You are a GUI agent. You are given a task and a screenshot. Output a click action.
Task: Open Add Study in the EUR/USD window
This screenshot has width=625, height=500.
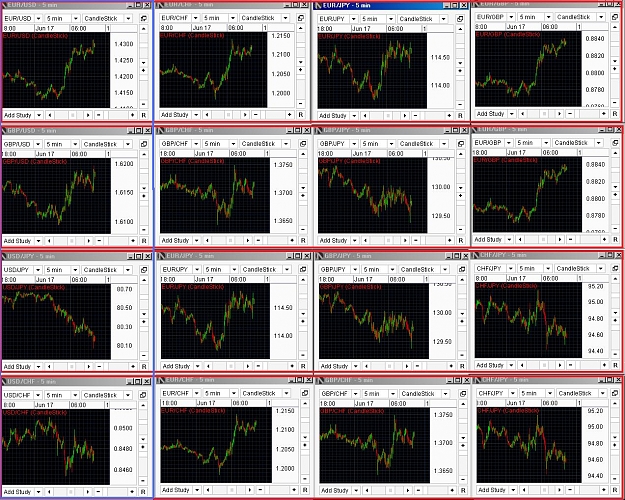[x=22, y=115]
